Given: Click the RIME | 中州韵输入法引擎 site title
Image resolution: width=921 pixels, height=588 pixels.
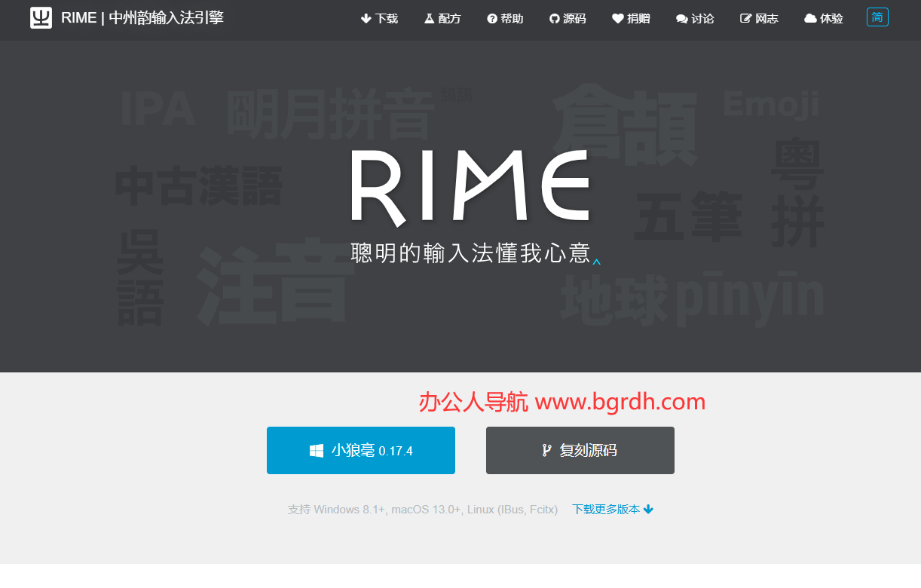Looking at the screenshot, I should tap(142, 17).
